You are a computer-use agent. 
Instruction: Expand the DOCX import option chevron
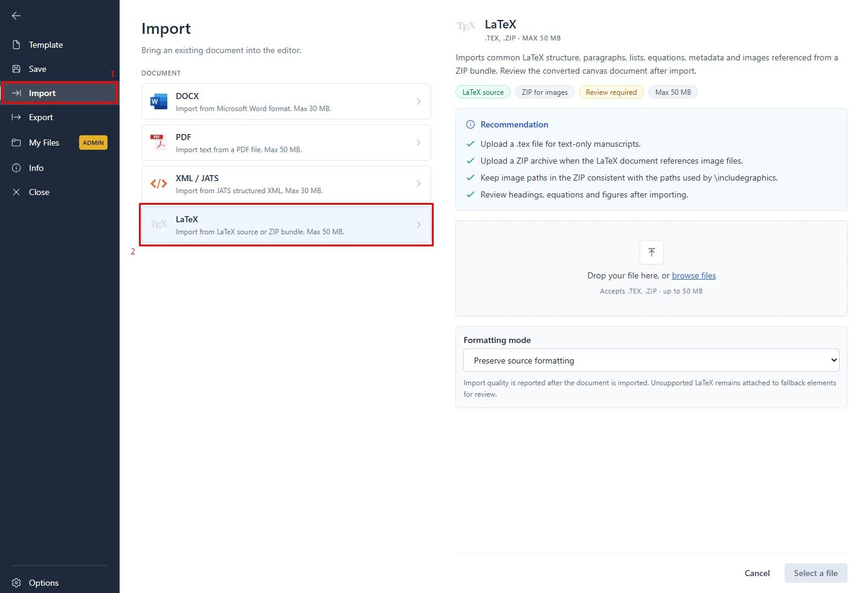click(419, 101)
